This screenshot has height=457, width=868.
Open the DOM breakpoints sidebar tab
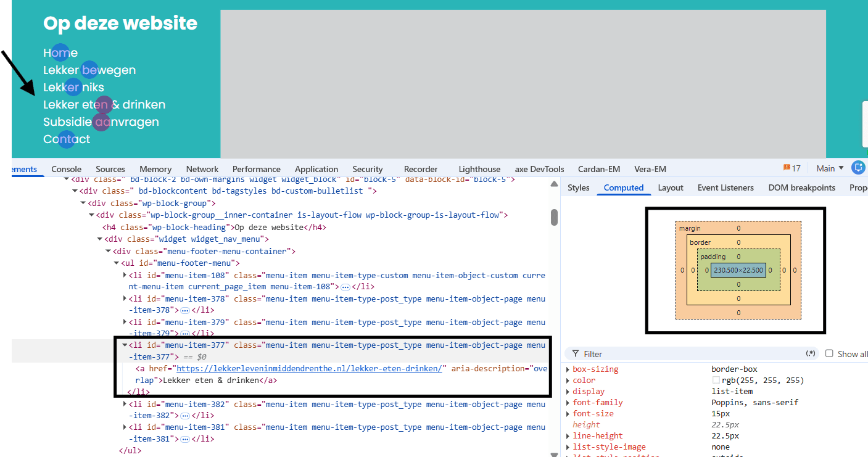pos(801,187)
